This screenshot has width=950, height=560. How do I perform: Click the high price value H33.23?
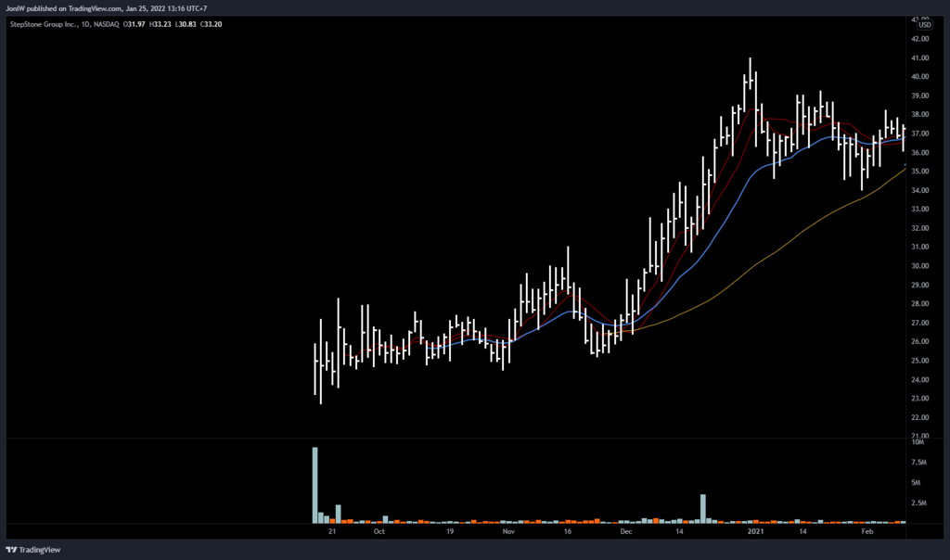[x=160, y=23]
